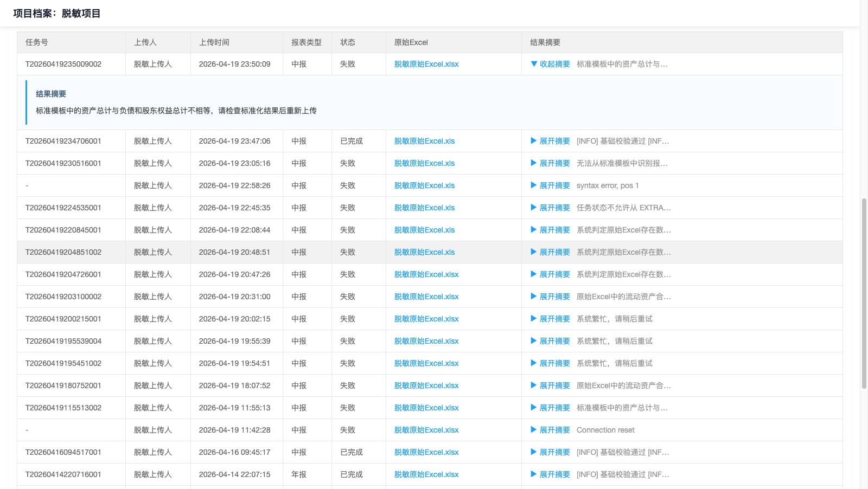Screen dimensions: 868x489
Task: Expand summary showing syntax error
Action: coord(550,185)
